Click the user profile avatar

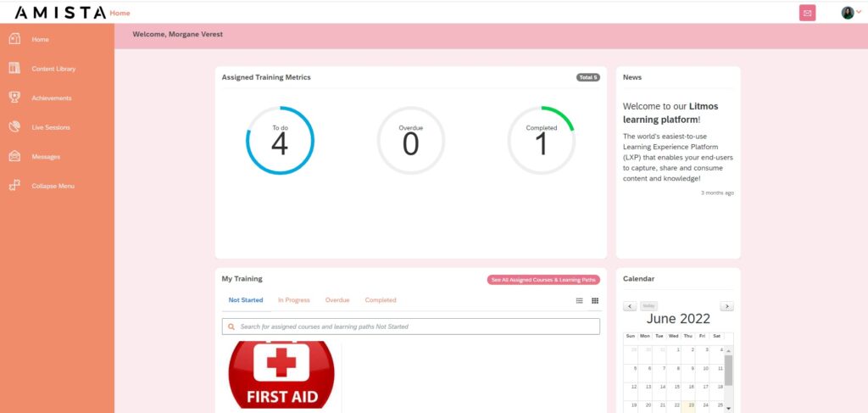pyautogui.click(x=847, y=13)
